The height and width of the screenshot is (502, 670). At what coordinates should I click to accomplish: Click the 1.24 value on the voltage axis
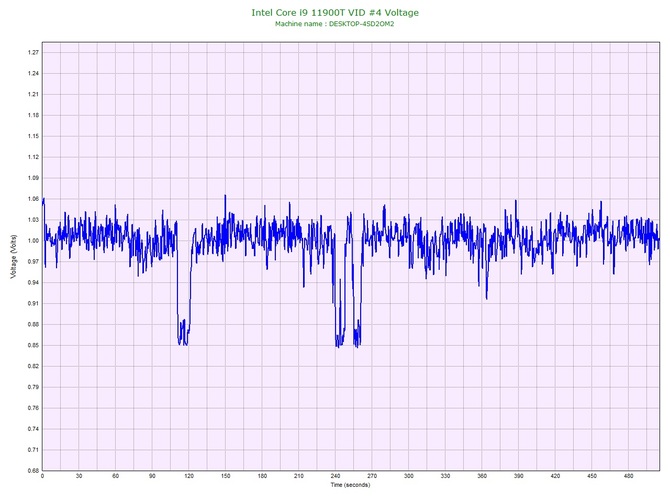coord(33,73)
